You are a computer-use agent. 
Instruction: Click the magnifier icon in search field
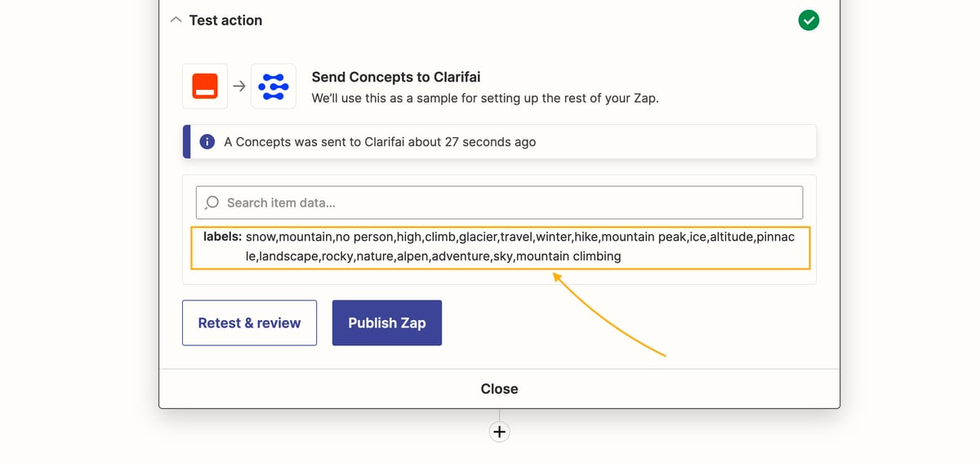[x=212, y=203]
